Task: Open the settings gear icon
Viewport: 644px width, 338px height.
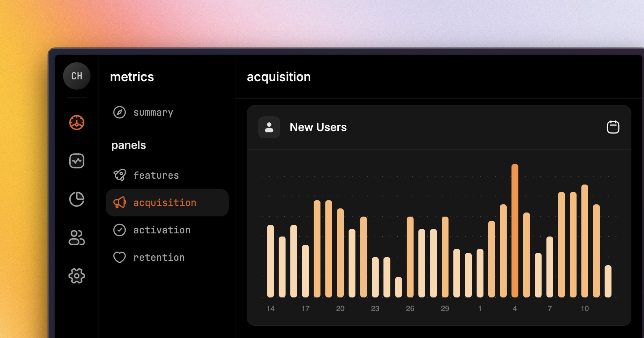Action: (76, 275)
